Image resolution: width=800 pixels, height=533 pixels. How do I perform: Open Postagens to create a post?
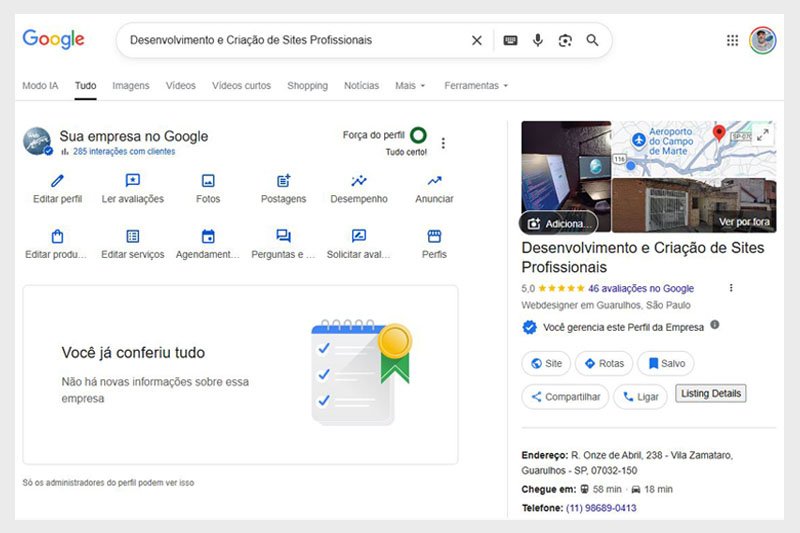click(284, 189)
